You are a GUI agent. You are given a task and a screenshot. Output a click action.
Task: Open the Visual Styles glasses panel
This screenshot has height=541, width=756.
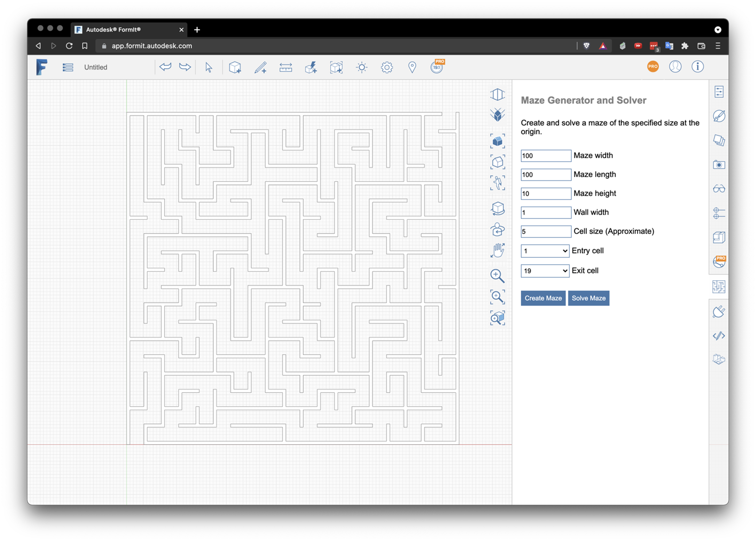[719, 189]
